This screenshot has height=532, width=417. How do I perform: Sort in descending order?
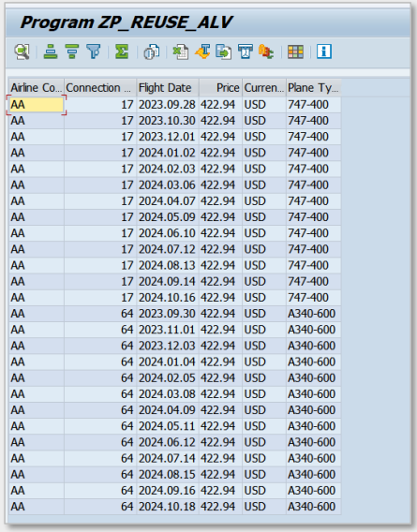(72, 52)
